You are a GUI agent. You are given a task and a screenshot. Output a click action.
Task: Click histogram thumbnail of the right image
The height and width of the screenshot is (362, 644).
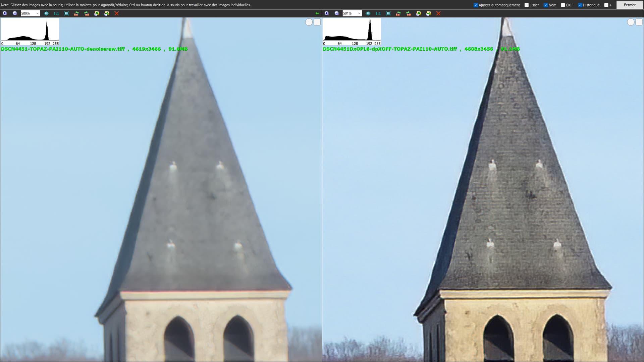click(352, 32)
